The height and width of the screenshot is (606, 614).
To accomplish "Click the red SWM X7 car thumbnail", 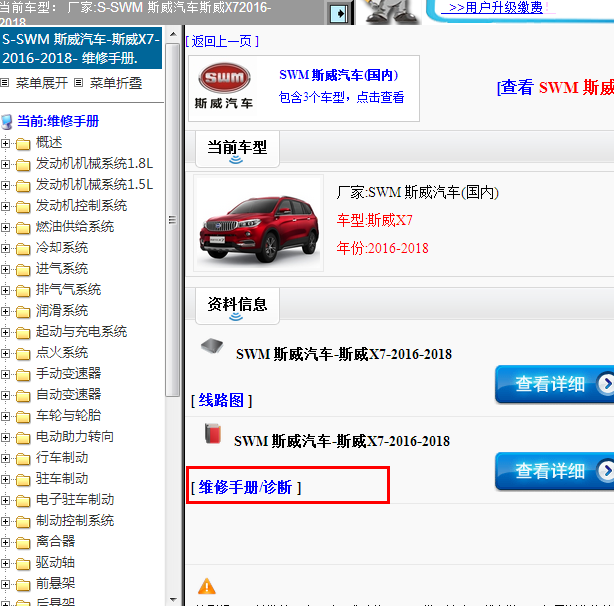I will point(259,223).
